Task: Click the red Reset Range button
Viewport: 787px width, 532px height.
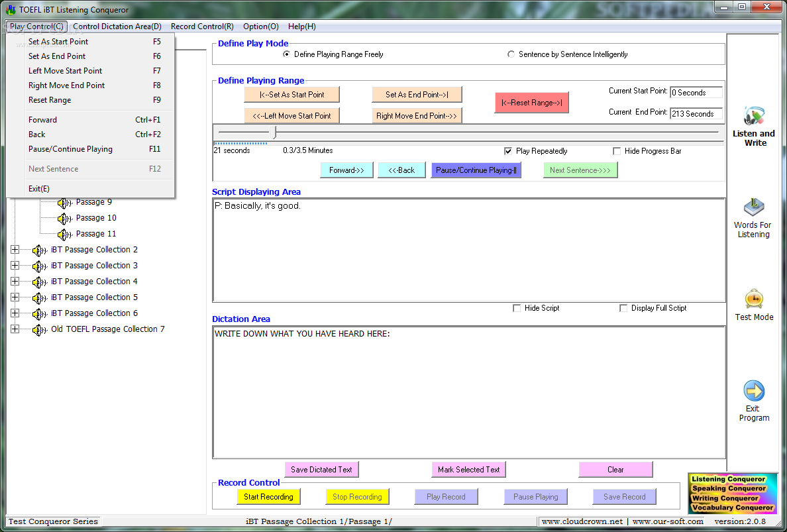Action: point(531,103)
